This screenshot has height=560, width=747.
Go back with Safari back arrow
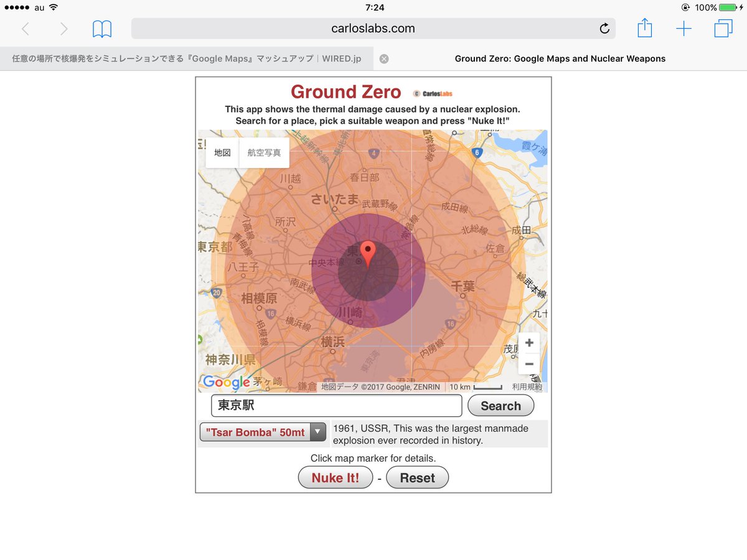click(25, 29)
